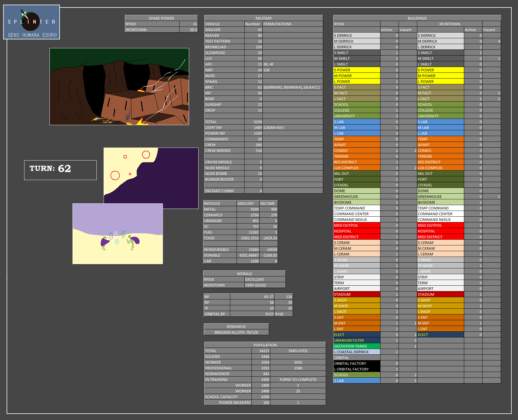Open the cave buildings illustration

point(119,87)
